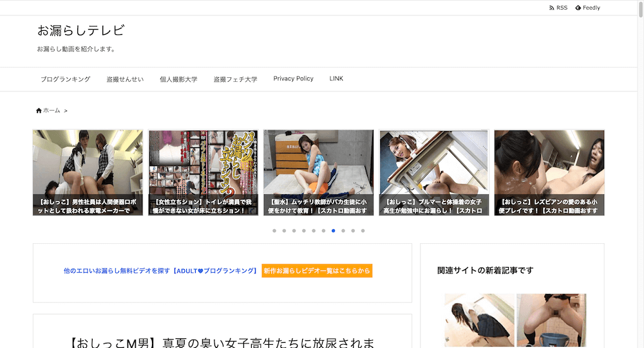Select the 個人撮影大学 navigation item
644x348 pixels.
point(178,79)
